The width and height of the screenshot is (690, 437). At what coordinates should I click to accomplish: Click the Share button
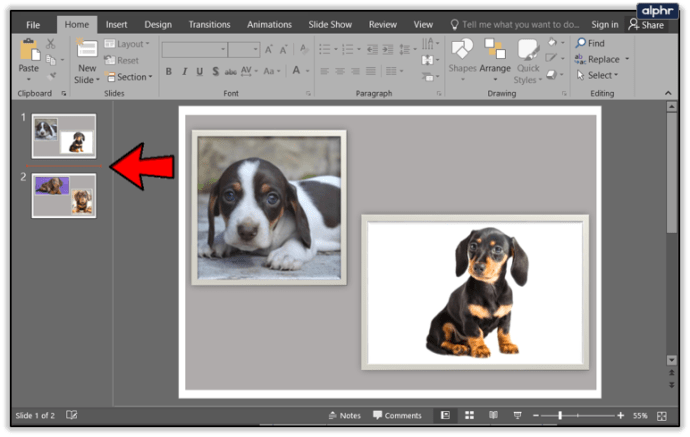click(x=652, y=24)
